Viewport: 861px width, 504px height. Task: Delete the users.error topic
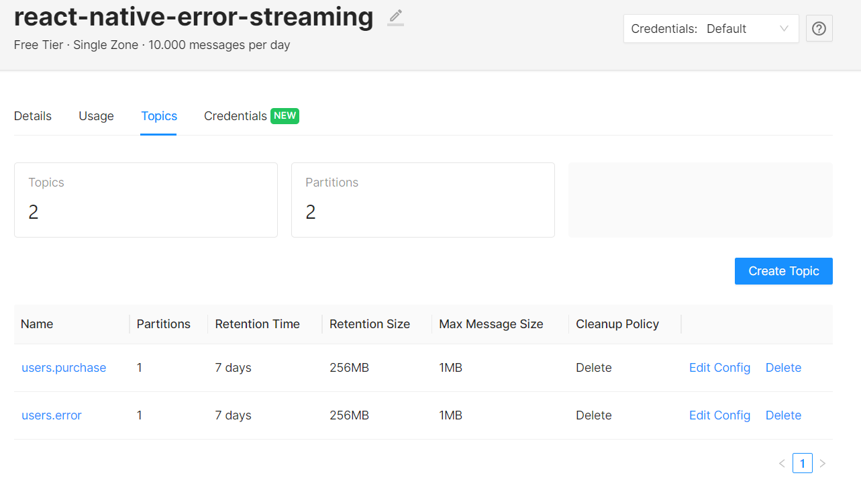point(783,415)
